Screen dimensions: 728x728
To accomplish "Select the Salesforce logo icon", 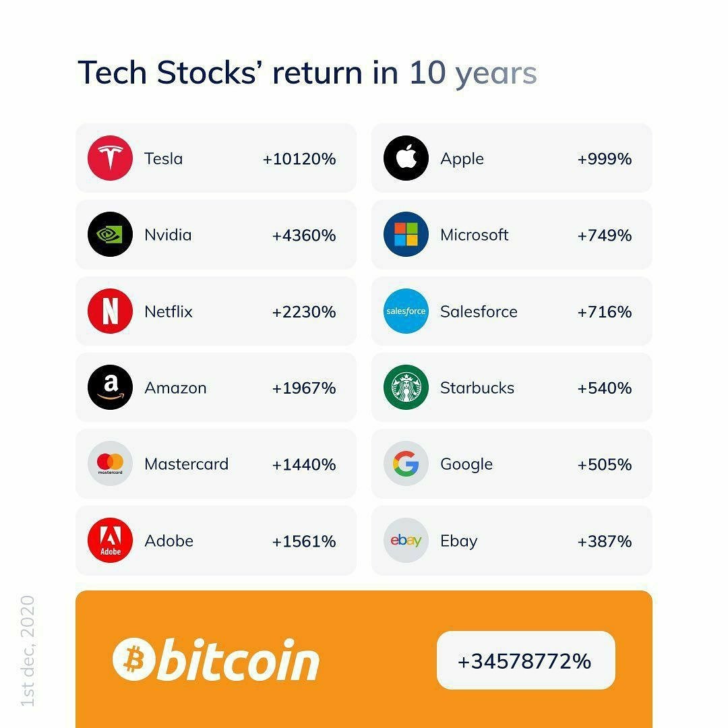I will point(406,311).
